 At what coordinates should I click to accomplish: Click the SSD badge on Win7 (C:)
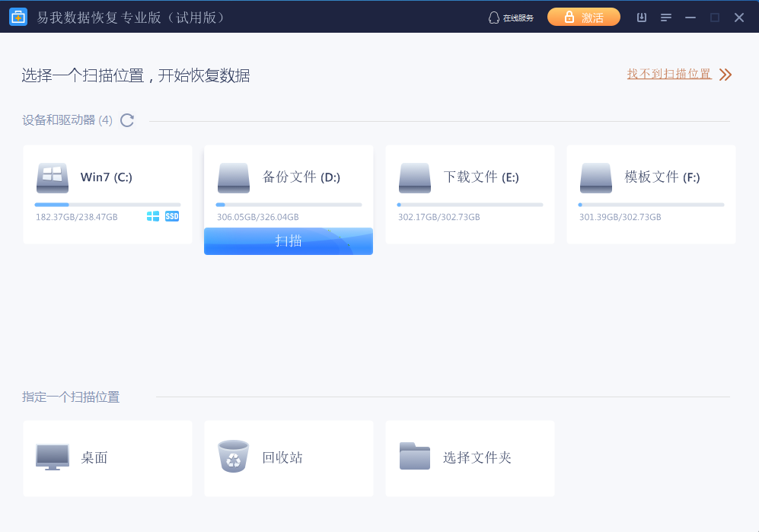pyautogui.click(x=171, y=216)
